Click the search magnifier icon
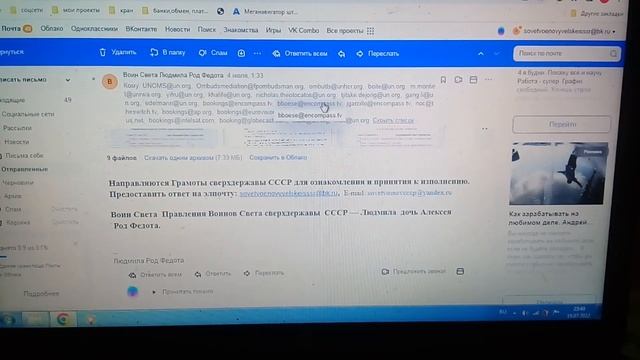This screenshot has width=640, height=360. 613,53
